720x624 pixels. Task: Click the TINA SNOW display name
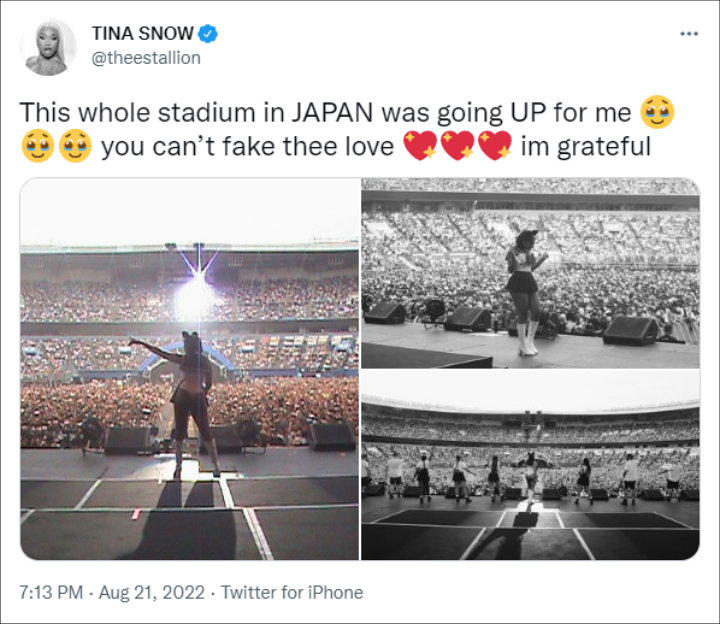[142, 33]
